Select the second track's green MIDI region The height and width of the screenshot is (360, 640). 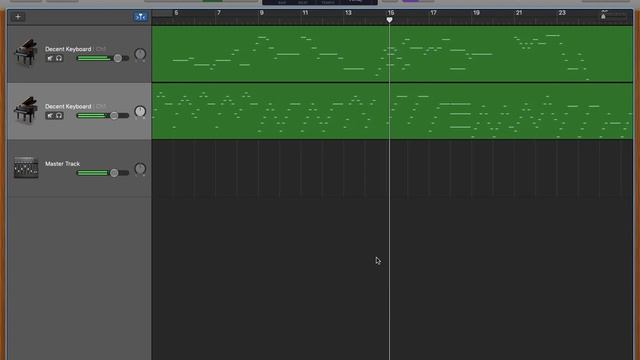tap(392, 111)
